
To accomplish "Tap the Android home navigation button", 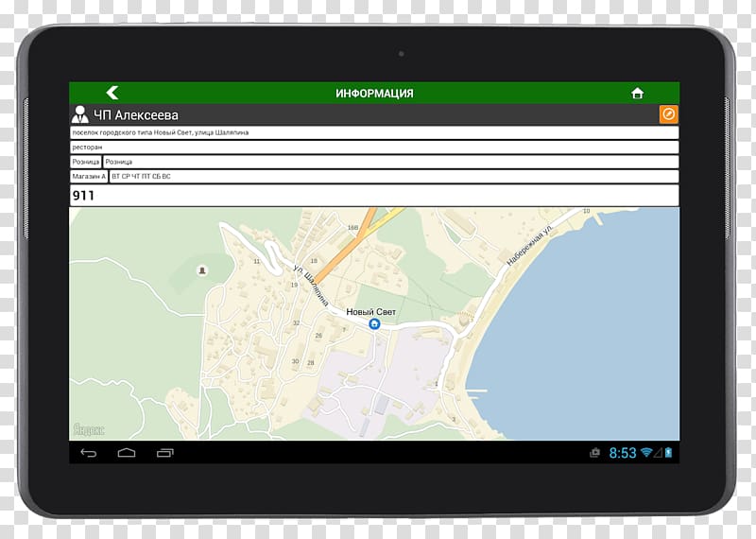I will (x=127, y=453).
